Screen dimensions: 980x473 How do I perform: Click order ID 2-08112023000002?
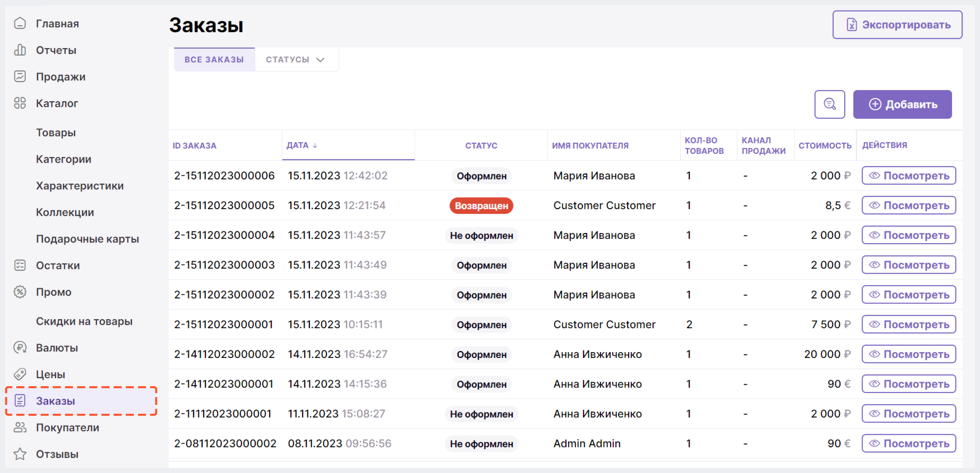225,443
